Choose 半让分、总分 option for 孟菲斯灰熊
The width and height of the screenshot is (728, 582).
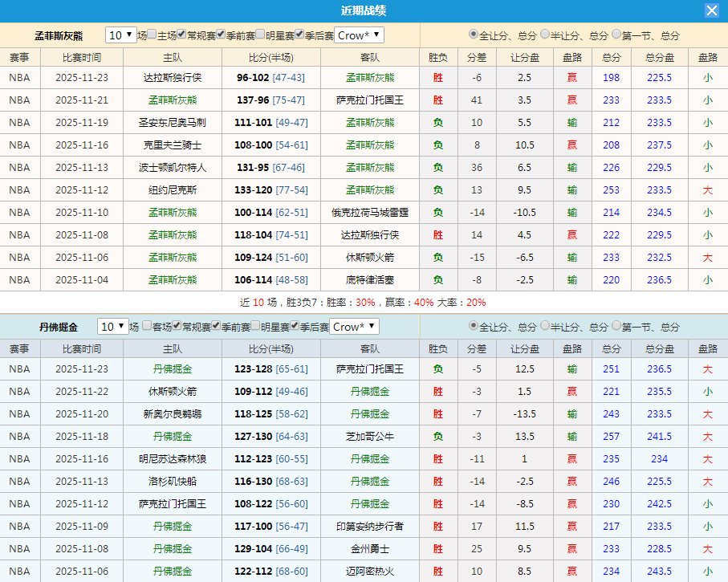tap(544, 35)
